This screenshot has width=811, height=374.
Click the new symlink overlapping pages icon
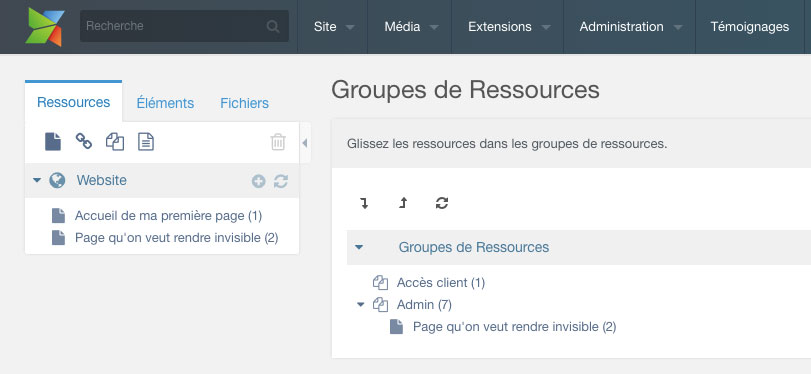point(115,142)
